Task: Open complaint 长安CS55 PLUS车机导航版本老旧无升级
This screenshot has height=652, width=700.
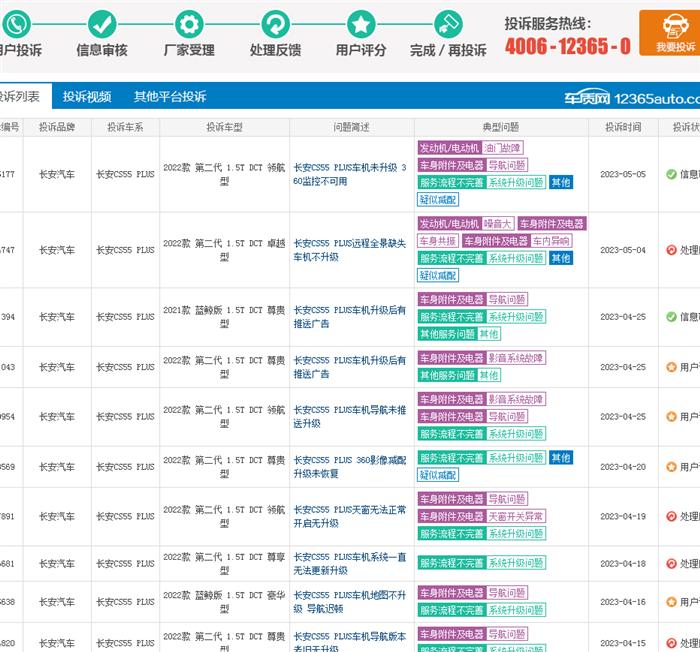Action: click(350, 642)
